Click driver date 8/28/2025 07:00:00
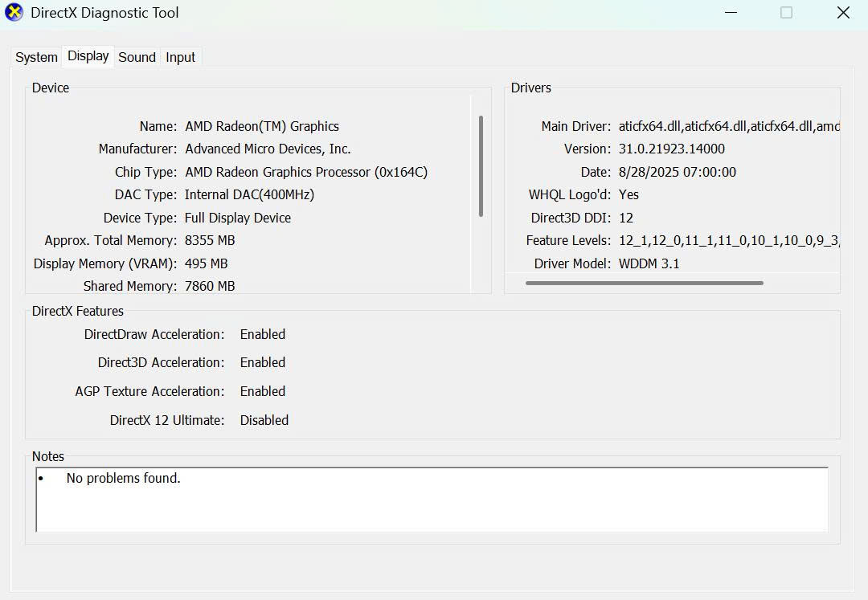Image resolution: width=868 pixels, height=600 pixels. 677,173
